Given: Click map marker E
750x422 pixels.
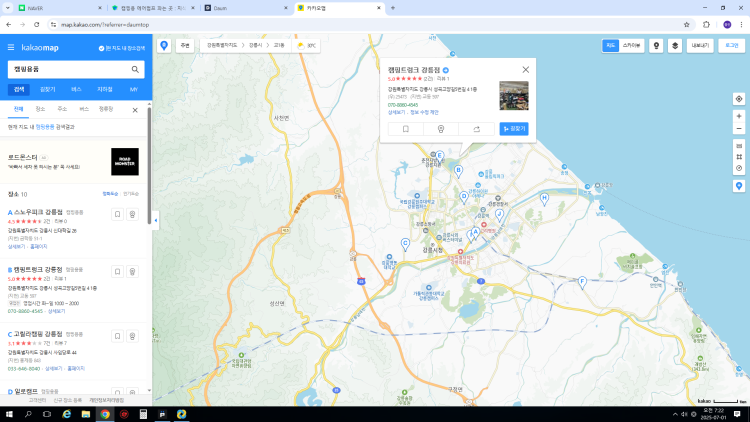Looking at the screenshot, I should [x=440, y=156].
